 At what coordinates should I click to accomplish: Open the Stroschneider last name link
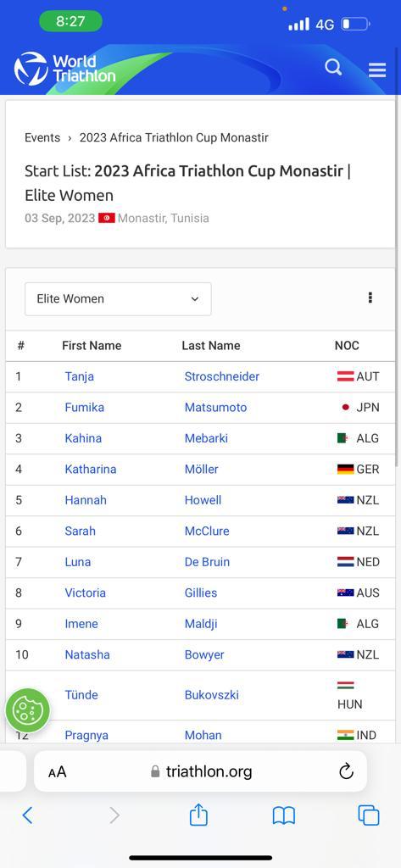pos(222,376)
